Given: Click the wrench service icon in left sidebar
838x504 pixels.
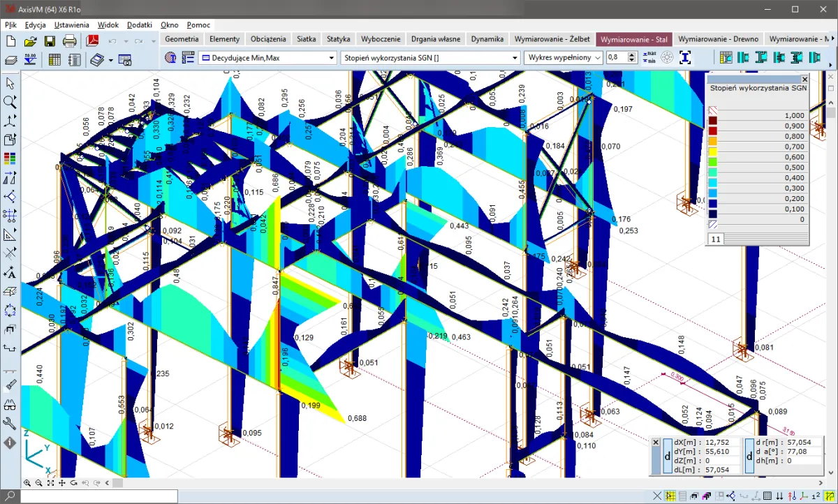Looking at the screenshot, I should [x=10, y=424].
